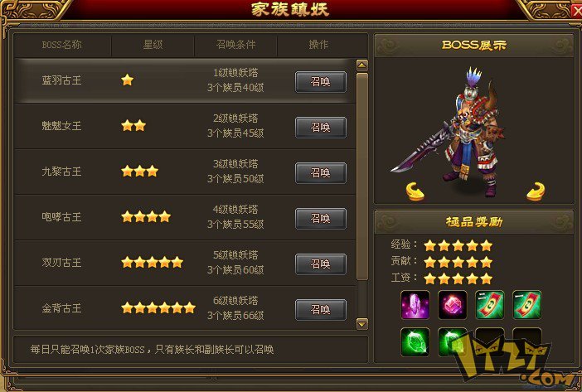This screenshot has width=582, height=392.
Task: Click the BOSS list scrollbar thumb
Action: tap(362, 177)
